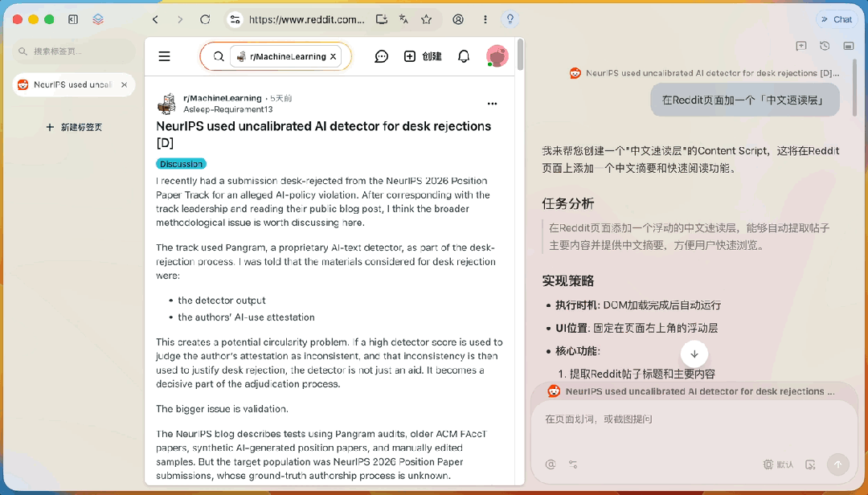This screenshot has width=868, height=495.
Task: Click the UI位置 bullet in chat
Action: 637,328
